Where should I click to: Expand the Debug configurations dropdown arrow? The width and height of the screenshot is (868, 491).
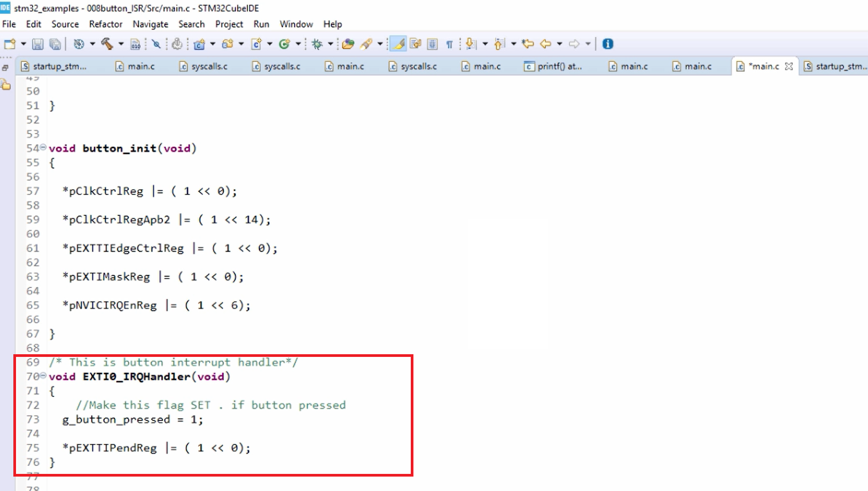click(331, 44)
